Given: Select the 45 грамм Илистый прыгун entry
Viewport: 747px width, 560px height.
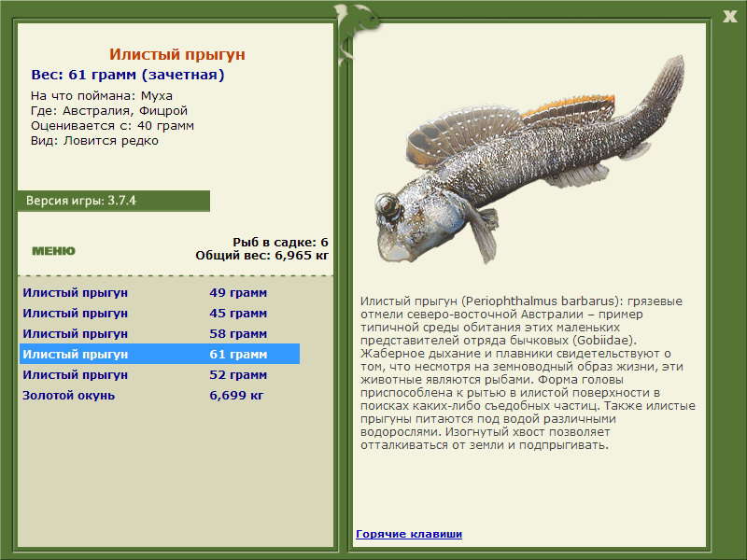Looking at the screenshot, I should 160,313.
